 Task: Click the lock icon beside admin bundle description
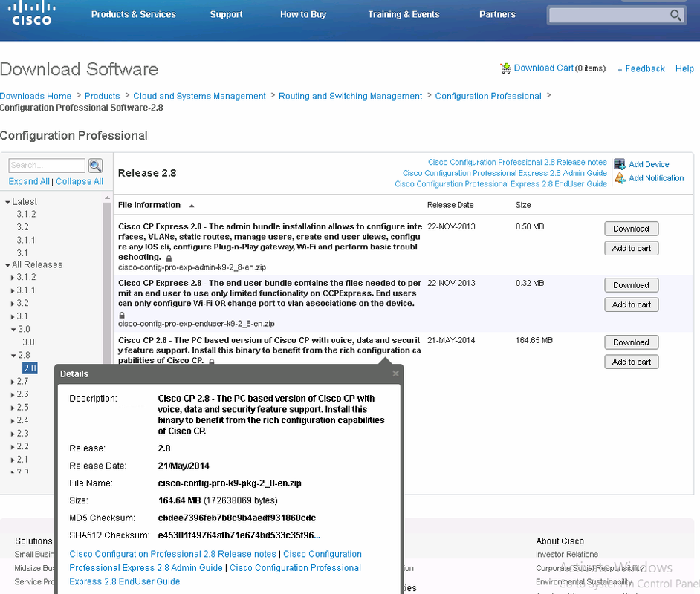(x=169, y=258)
